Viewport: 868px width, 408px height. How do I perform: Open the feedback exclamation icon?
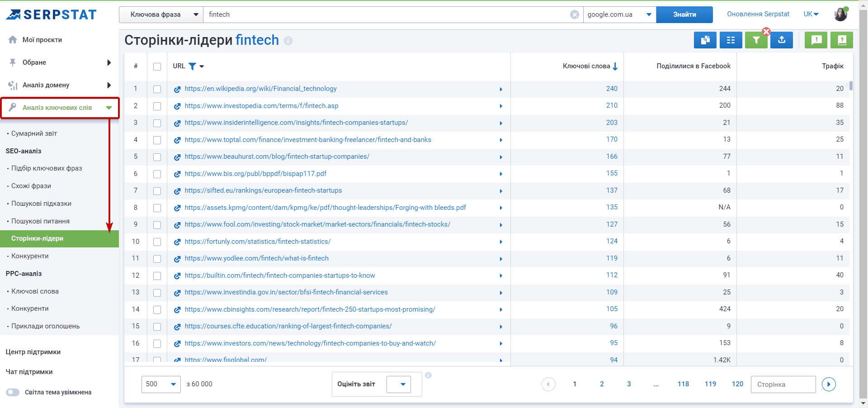[816, 40]
